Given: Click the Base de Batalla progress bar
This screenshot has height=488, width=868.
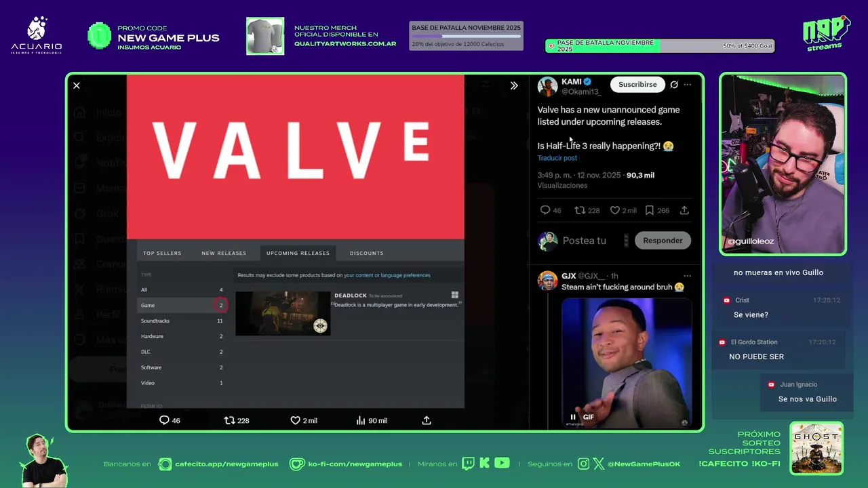Looking at the screenshot, I should [x=466, y=36].
